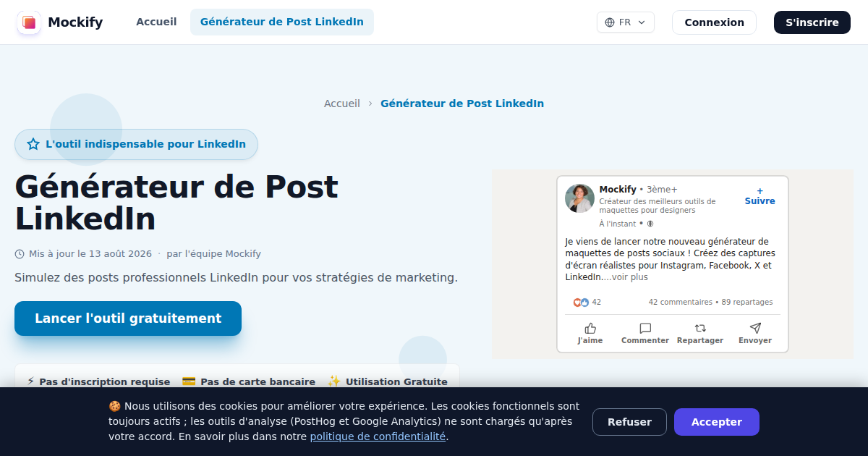Expand the FR language dropdown

626,22
